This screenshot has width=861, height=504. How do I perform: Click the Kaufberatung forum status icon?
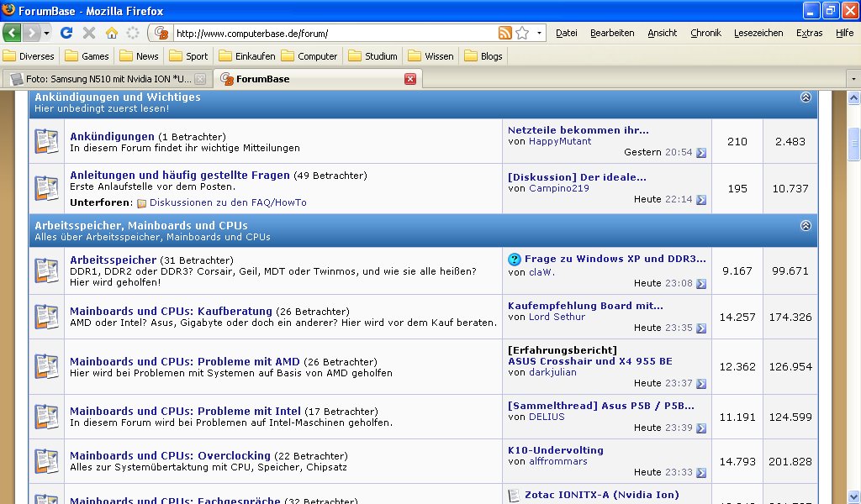click(x=47, y=317)
